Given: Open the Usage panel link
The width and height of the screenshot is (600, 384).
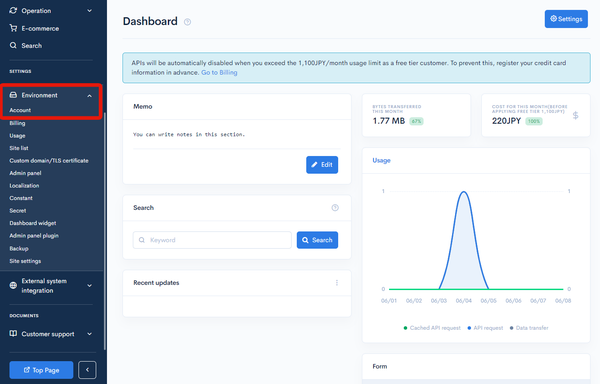Looking at the screenshot, I should (382, 161).
